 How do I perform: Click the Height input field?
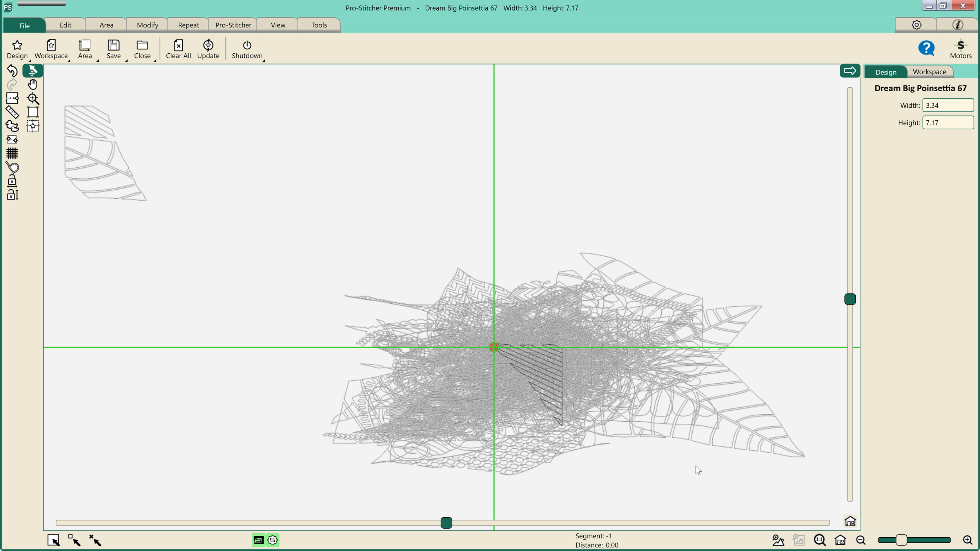[x=947, y=123]
